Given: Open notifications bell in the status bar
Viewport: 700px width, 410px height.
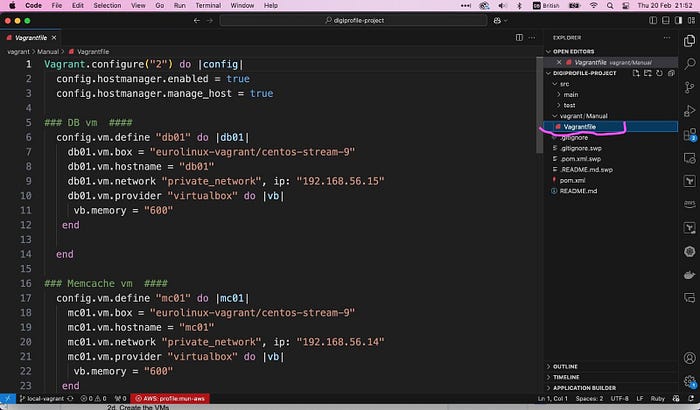Looking at the screenshot, I should click(x=691, y=398).
